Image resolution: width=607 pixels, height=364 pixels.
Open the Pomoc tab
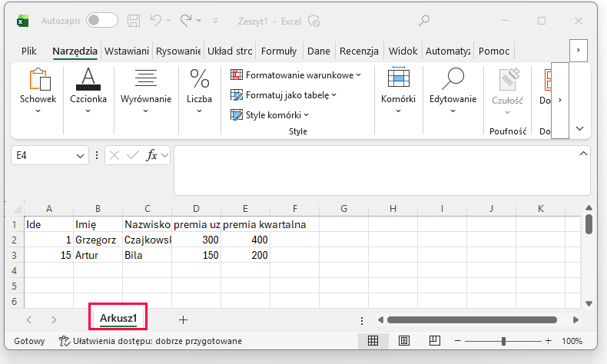pyautogui.click(x=494, y=51)
